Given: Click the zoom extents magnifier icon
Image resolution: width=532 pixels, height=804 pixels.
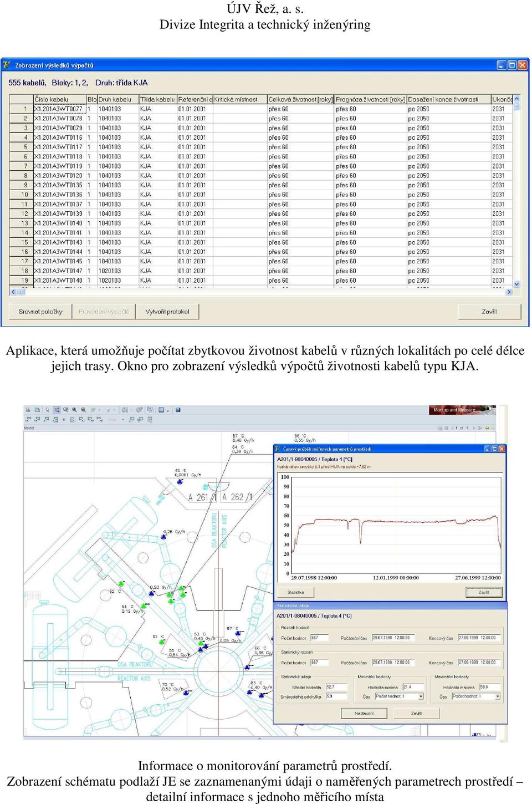Looking at the screenshot, I should 83,410.
